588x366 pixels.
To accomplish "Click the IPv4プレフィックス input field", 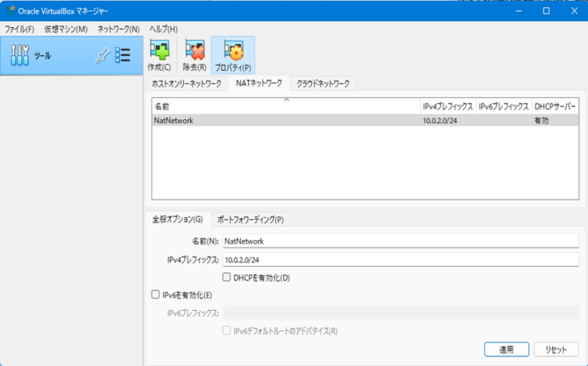I will click(400, 260).
